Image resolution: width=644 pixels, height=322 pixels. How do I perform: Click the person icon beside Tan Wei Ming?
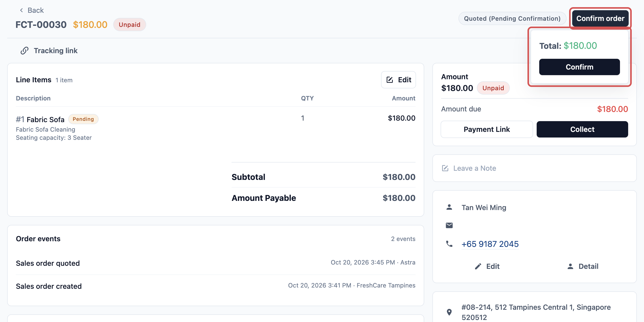pyautogui.click(x=449, y=207)
